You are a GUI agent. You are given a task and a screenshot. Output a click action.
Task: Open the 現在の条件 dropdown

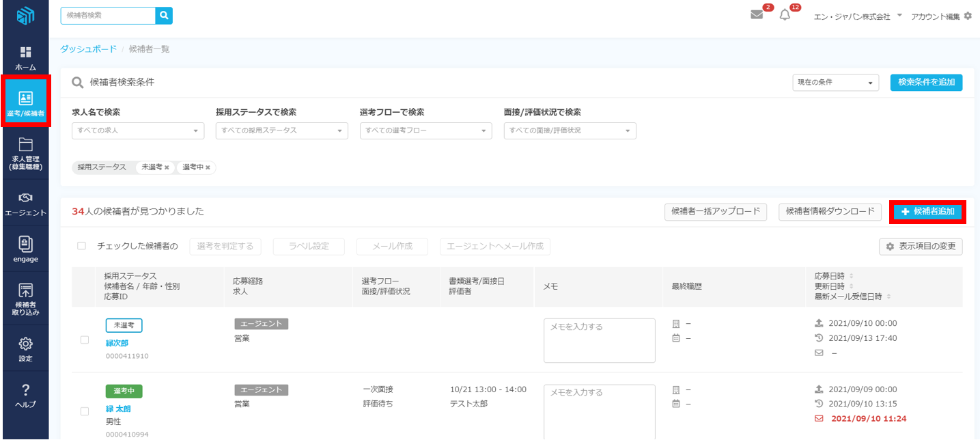coord(836,83)
